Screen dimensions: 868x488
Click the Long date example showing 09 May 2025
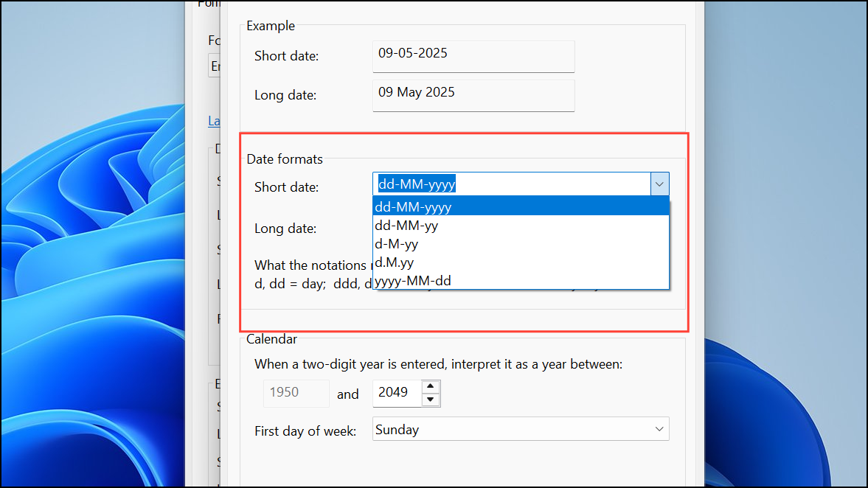pyautogui.click(x=473, y=94)
